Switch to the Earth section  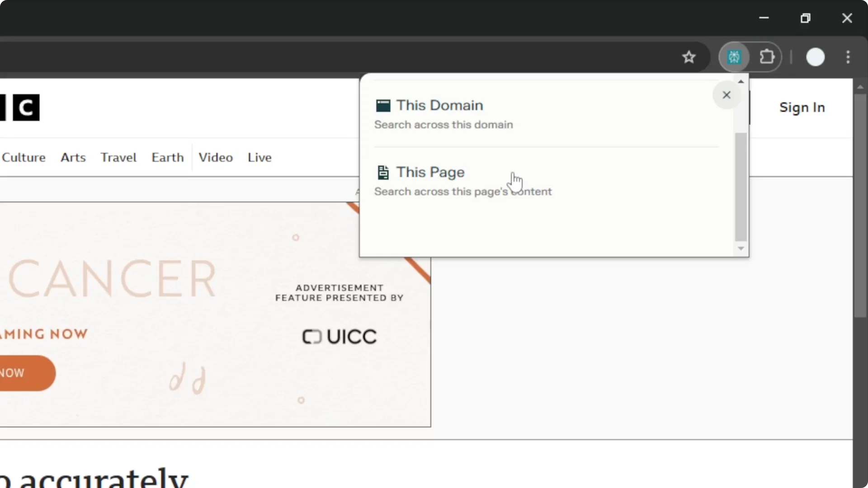pos(167,157)
